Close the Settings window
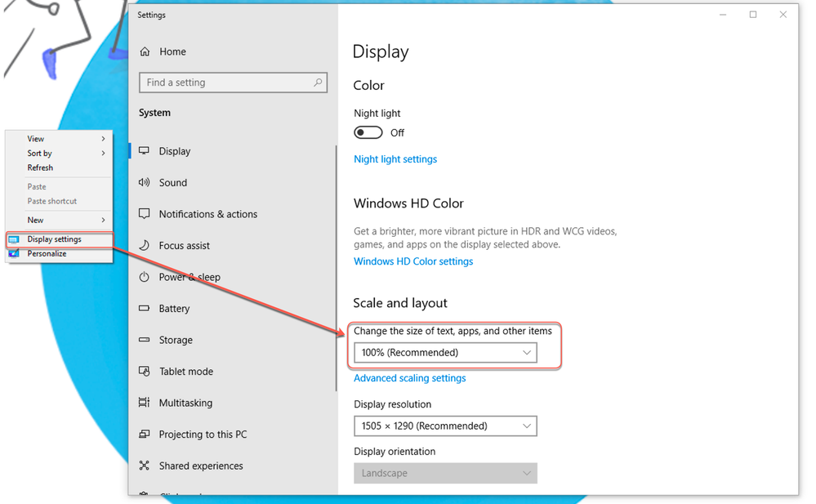 point(783,15)
